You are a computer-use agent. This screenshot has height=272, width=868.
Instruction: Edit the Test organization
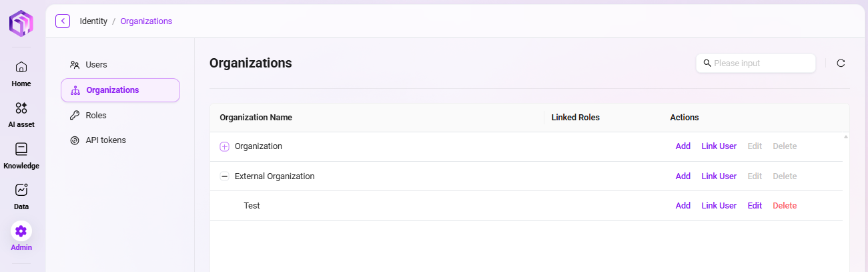click(x=755, y=206)
